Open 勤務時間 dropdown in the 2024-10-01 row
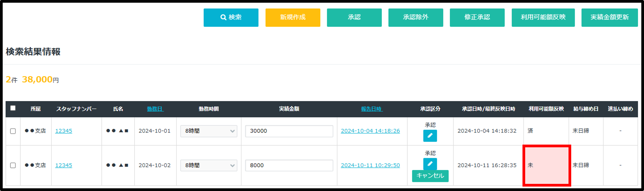 [209, 131]
